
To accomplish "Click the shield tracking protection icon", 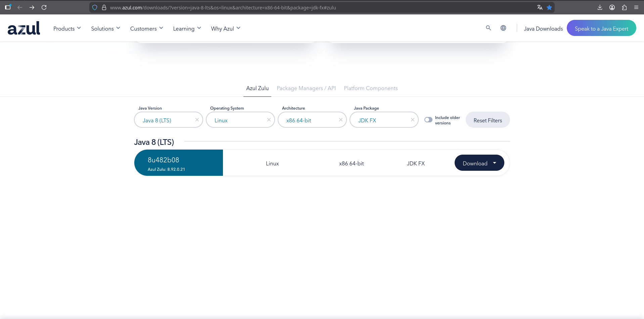I will tap(95, 7).
